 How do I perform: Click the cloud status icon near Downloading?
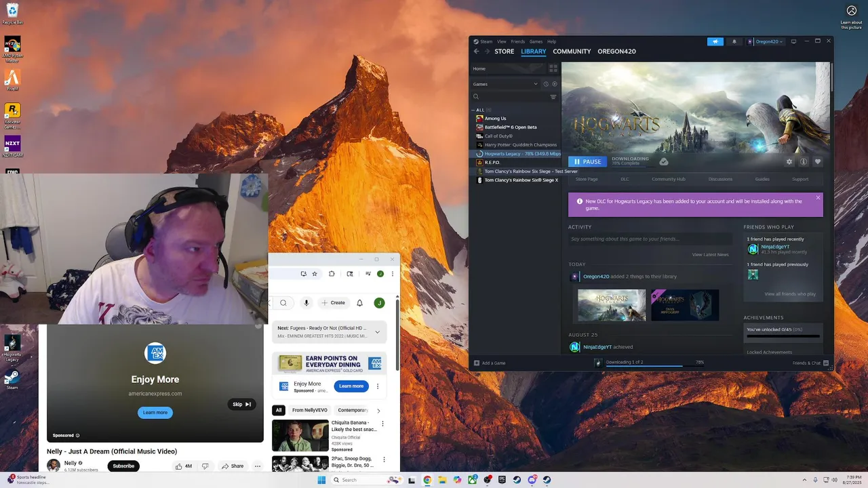coord(664,161)
